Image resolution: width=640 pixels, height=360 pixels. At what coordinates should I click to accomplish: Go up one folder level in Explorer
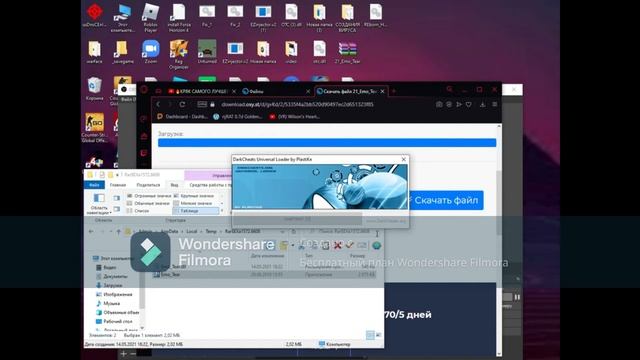click(118, 231)
